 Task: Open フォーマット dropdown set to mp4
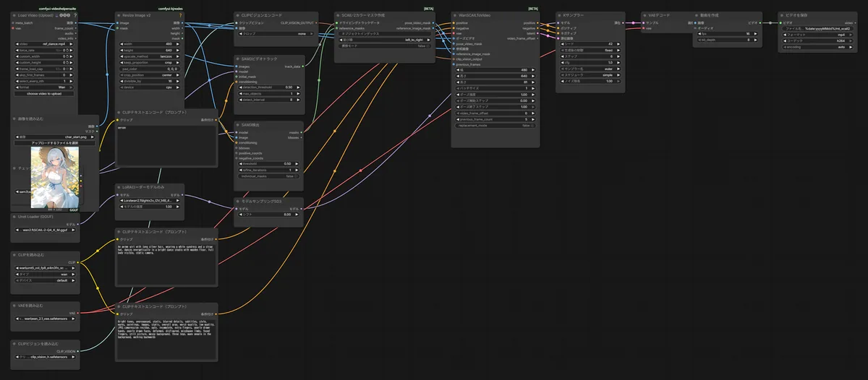click(818, 33)
